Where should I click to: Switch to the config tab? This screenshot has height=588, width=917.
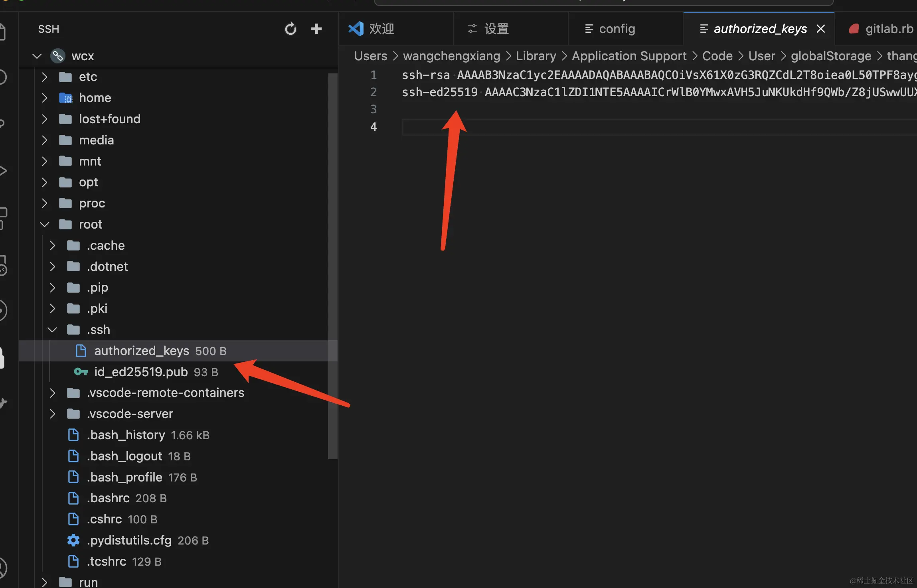[x=617, y=29]
